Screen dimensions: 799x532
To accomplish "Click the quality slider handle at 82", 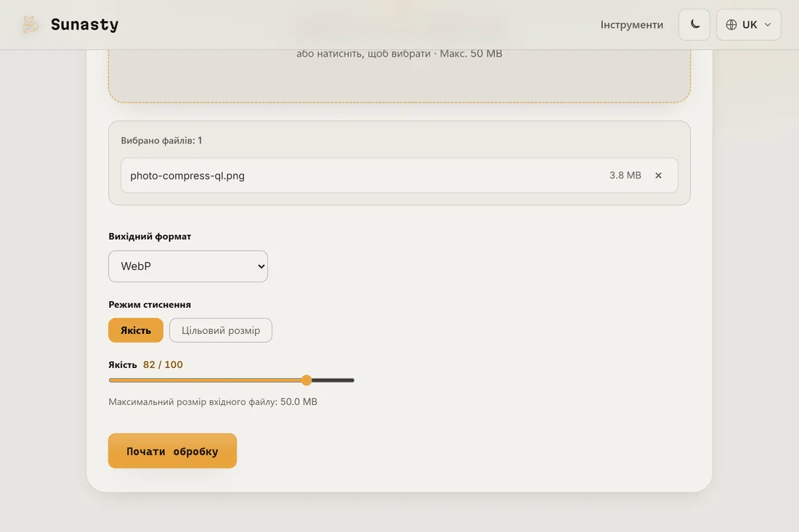I will [x=307, y=380].
